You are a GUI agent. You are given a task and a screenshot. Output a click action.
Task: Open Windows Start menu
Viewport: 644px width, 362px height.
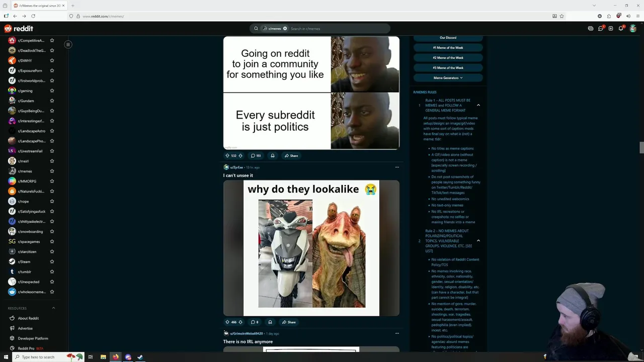6,357
